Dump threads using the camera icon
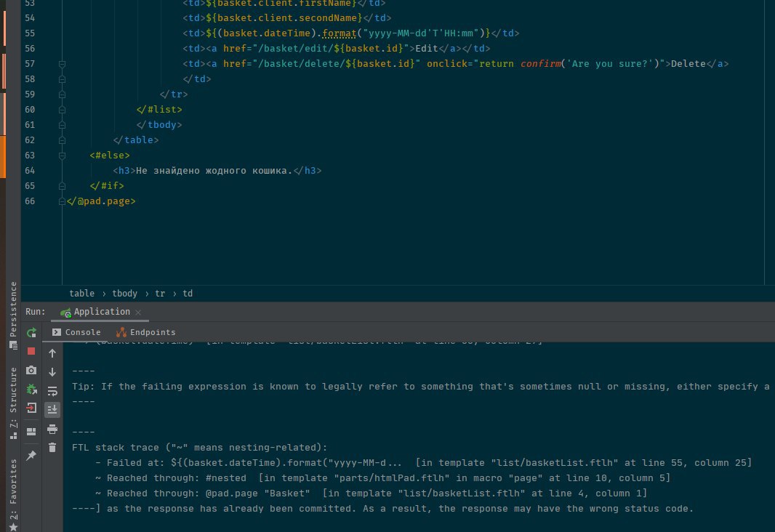Viewport: 775px width, 532px height. click(x=31, y=370)
